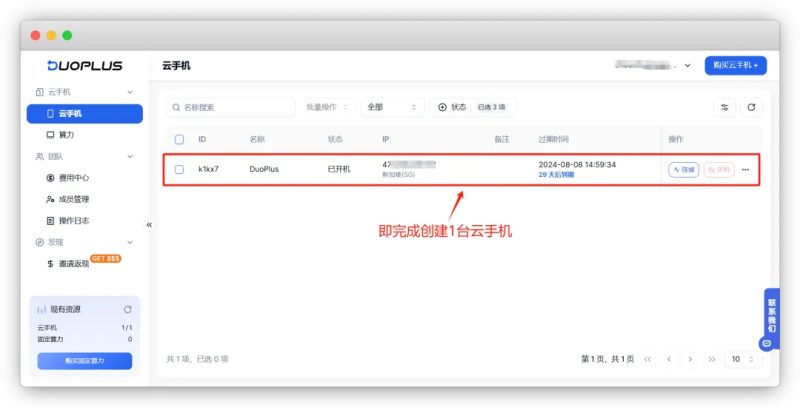The height and width of the screenshot is (407, 800).
Task: Collapse the sidebar with double-chevron icon
Action: pos(149,224)
